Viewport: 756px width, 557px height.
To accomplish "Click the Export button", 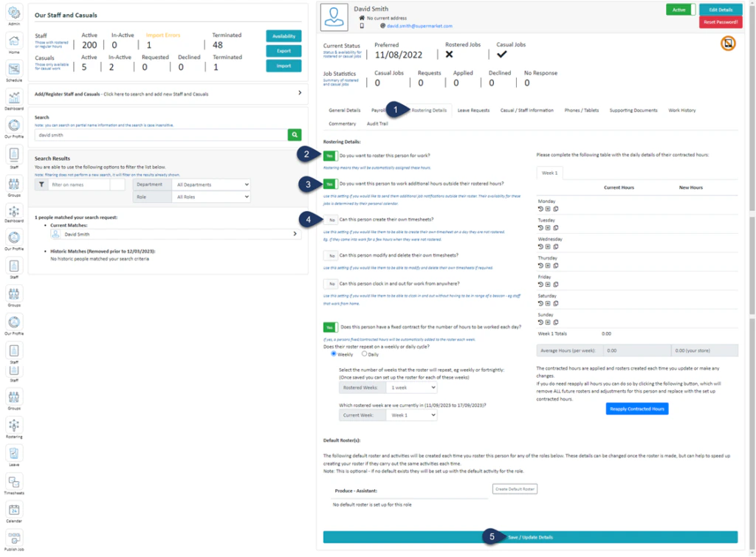I will (283, 51).
